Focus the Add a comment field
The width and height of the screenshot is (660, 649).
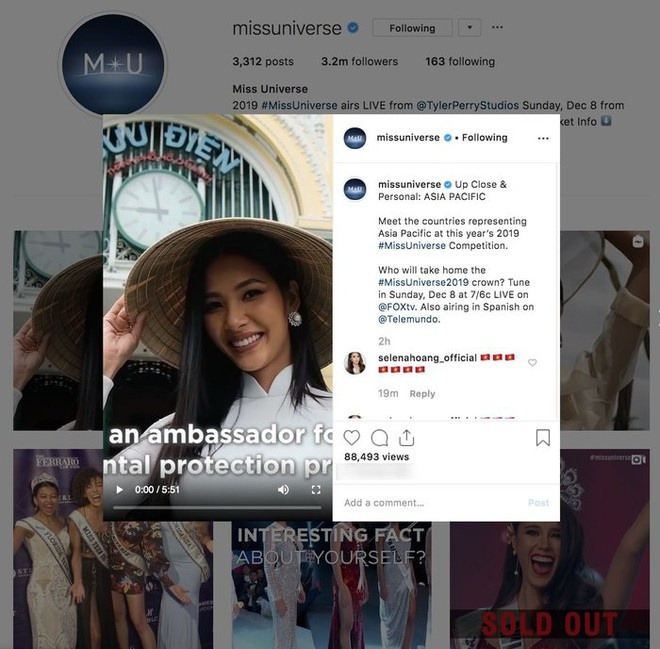[x=431, y=503]
